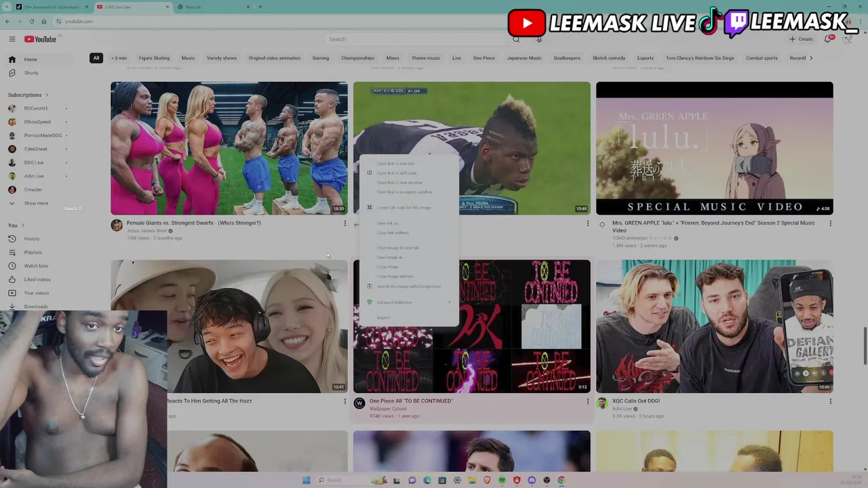Open more options for XQC Calls Out DDG video
The width and height of the screenshot is (868, 488).
pyautogui.click(x=830, y=401)
